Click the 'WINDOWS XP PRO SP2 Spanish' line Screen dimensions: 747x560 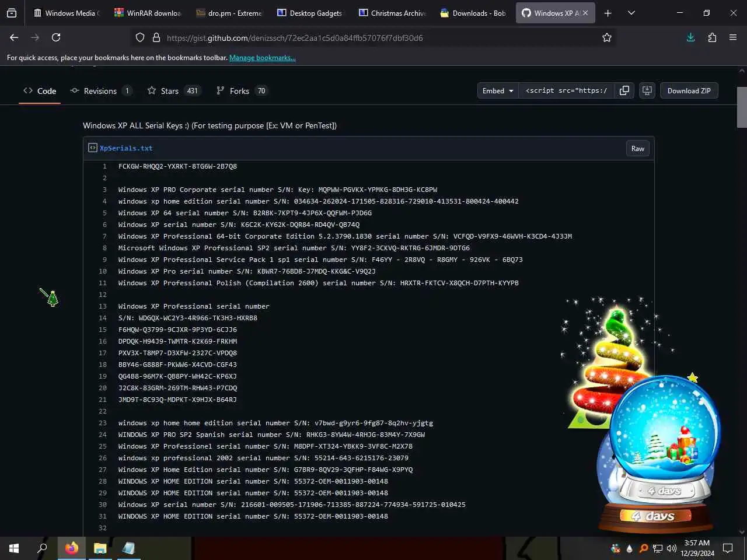(271, 435)
